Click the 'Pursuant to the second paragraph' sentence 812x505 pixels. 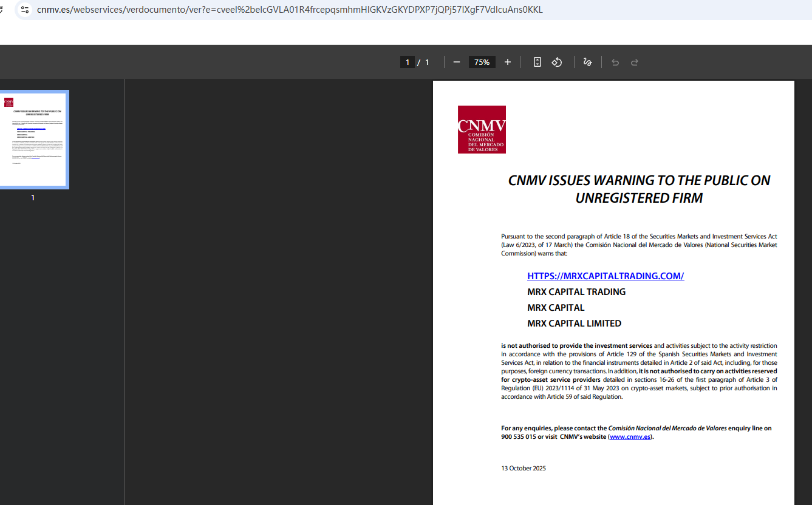point(639,245)
